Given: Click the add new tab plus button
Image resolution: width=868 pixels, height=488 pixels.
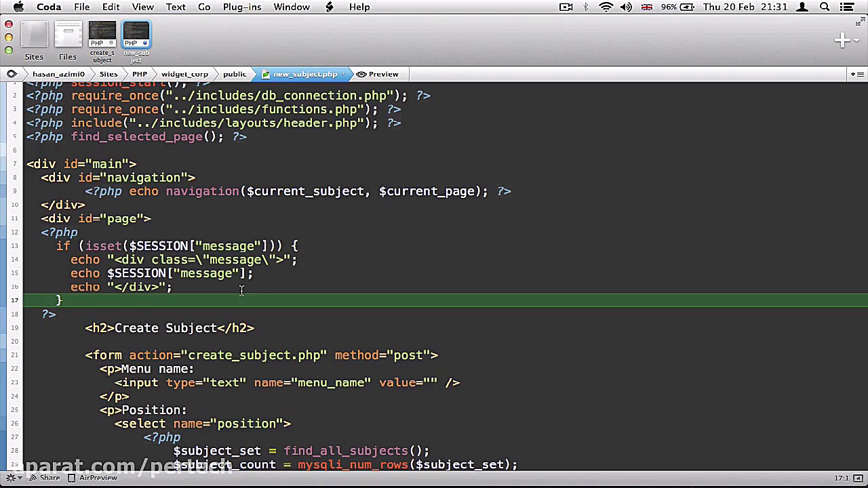Looking at the screenshot, I should (842, 41).
